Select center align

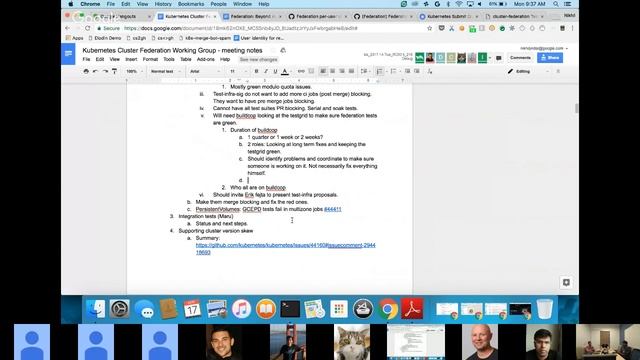pyautogui.click(x=333, y=71)
